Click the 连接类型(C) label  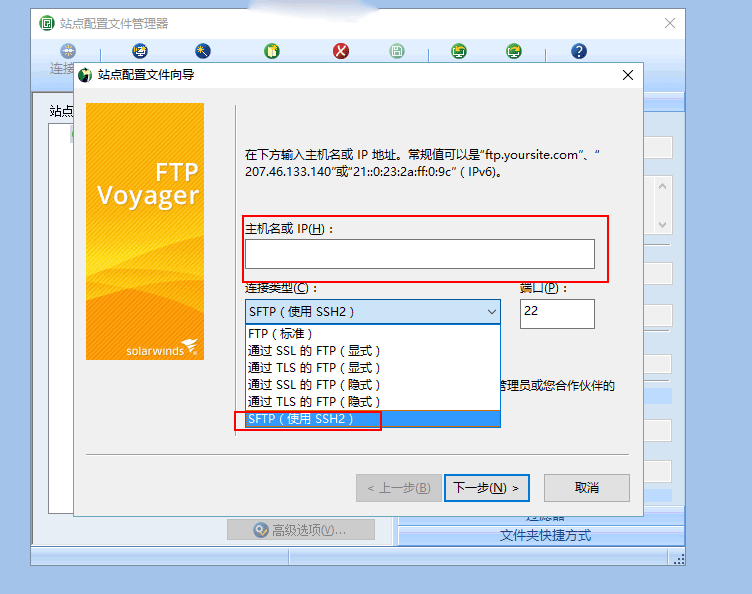[x=281, y=288]
